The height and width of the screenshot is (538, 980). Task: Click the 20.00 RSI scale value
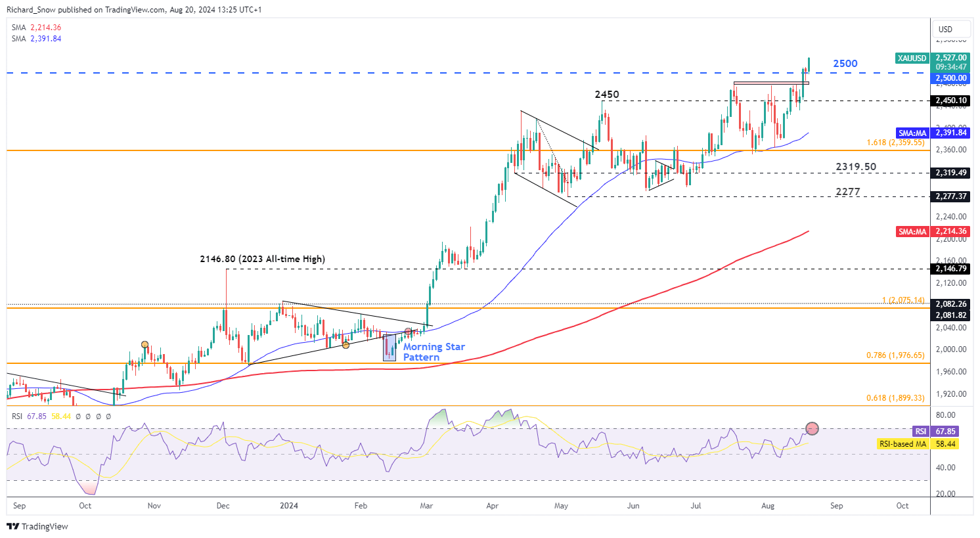[945, 494]
